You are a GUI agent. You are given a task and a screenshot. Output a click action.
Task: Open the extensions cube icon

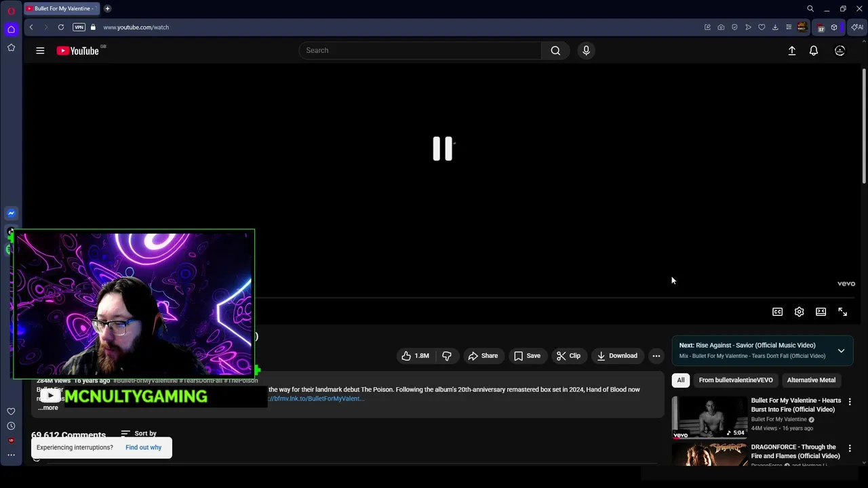point(834,27)
